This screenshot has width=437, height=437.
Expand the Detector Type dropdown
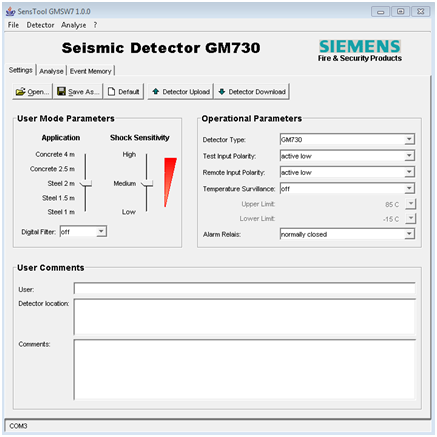coord(409,139)
